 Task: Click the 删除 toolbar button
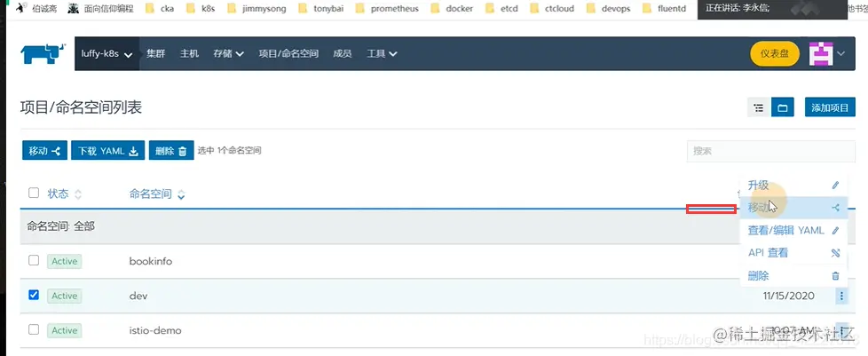171,151
